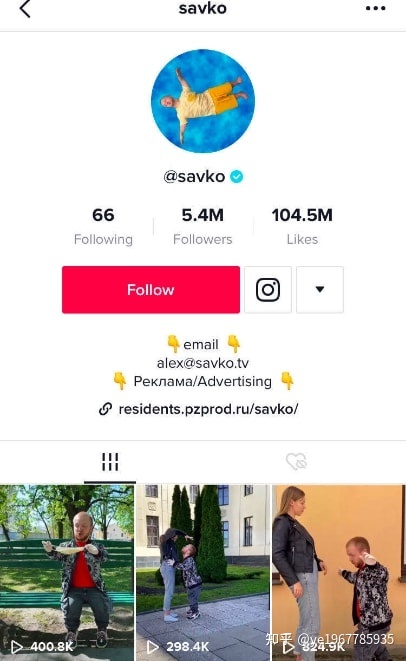Open the video of the couple near the trees
406x661 pixels.
(203, 573)
